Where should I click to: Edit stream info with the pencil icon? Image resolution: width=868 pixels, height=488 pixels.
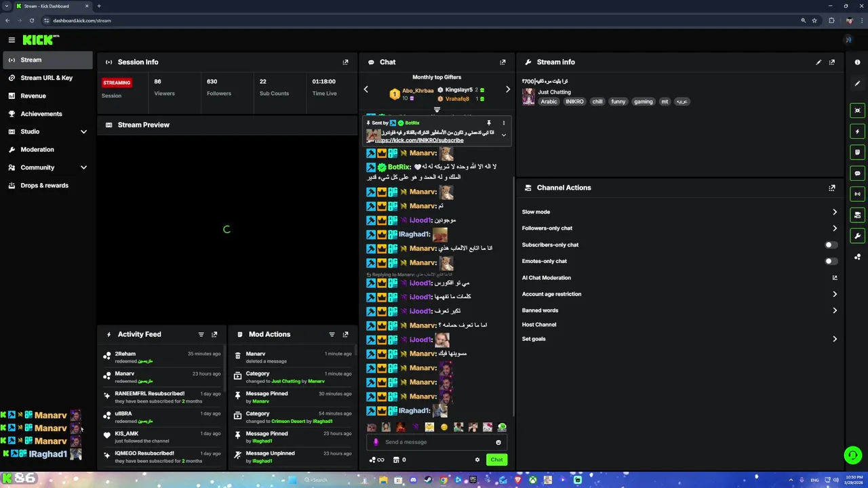(x=818, y=62)
